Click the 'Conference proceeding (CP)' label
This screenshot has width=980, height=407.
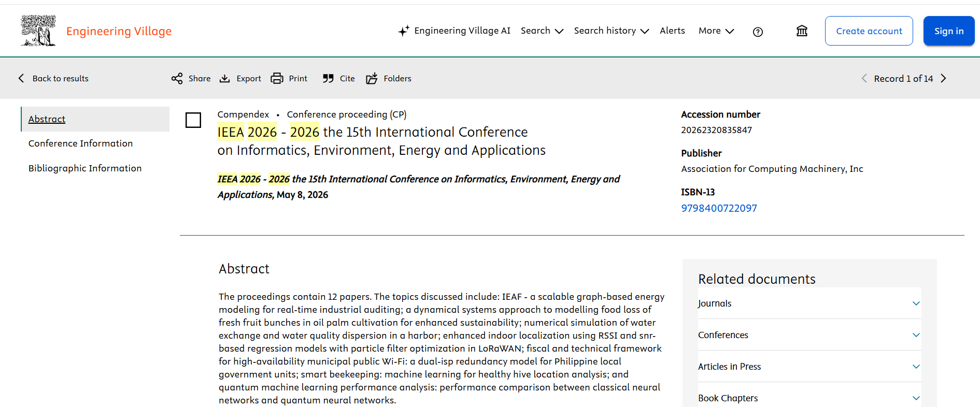(x=347, y=114)
